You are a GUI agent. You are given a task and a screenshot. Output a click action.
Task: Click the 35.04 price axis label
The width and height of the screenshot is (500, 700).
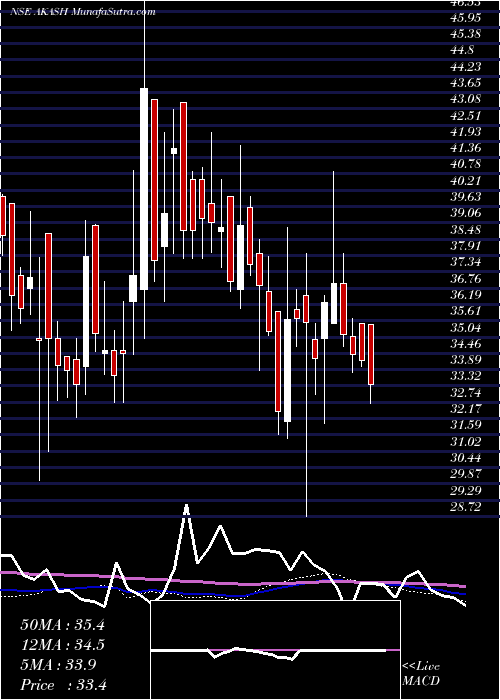point(464,327)
